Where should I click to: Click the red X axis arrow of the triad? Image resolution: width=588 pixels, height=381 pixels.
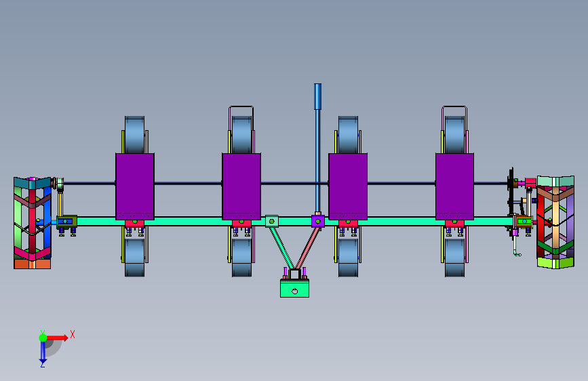58,338
